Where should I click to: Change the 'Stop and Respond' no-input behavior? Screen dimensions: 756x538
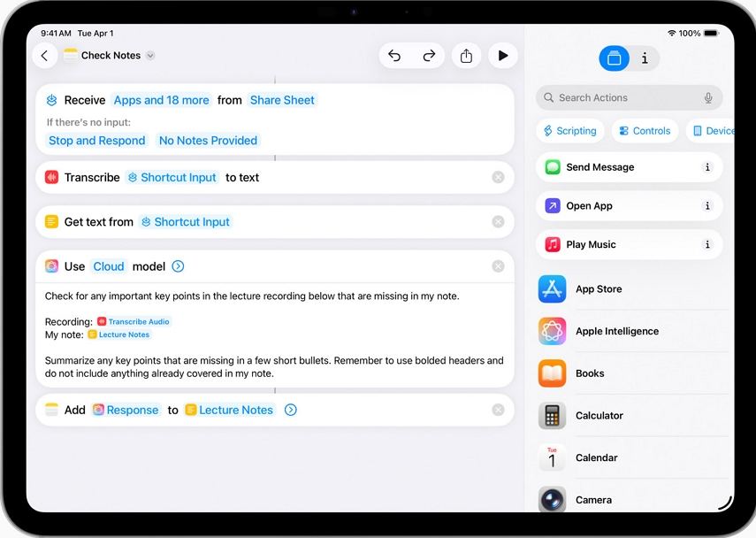pyautogui.click(x=97, y=141)
